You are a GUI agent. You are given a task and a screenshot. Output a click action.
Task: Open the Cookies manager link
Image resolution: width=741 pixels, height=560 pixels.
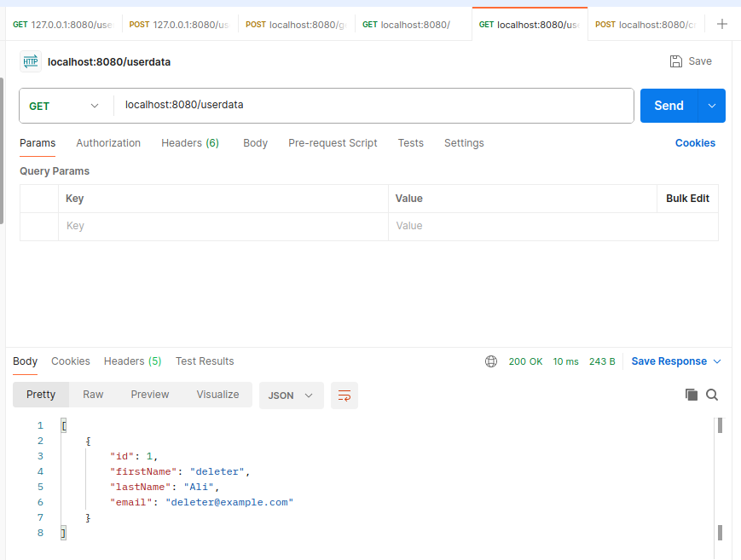point(695,142)
